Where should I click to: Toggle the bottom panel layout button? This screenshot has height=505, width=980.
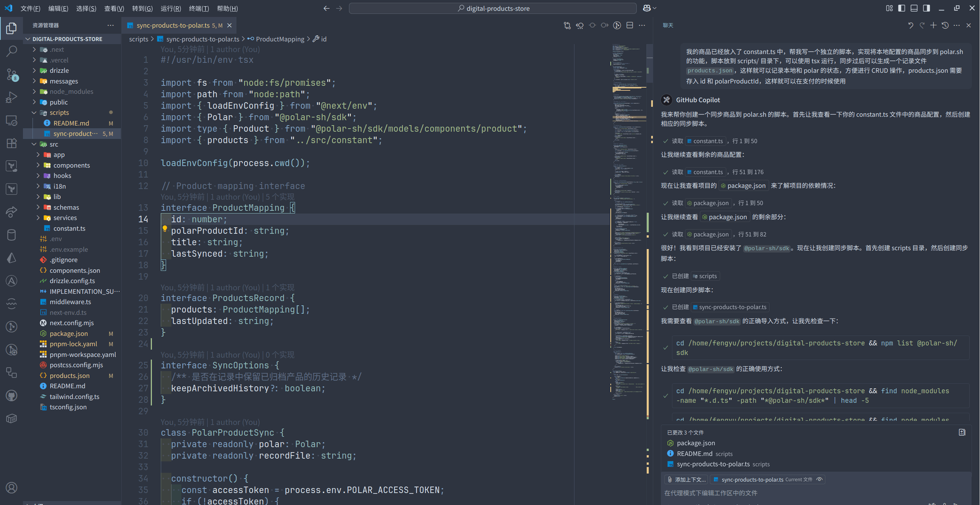[914, 8]
